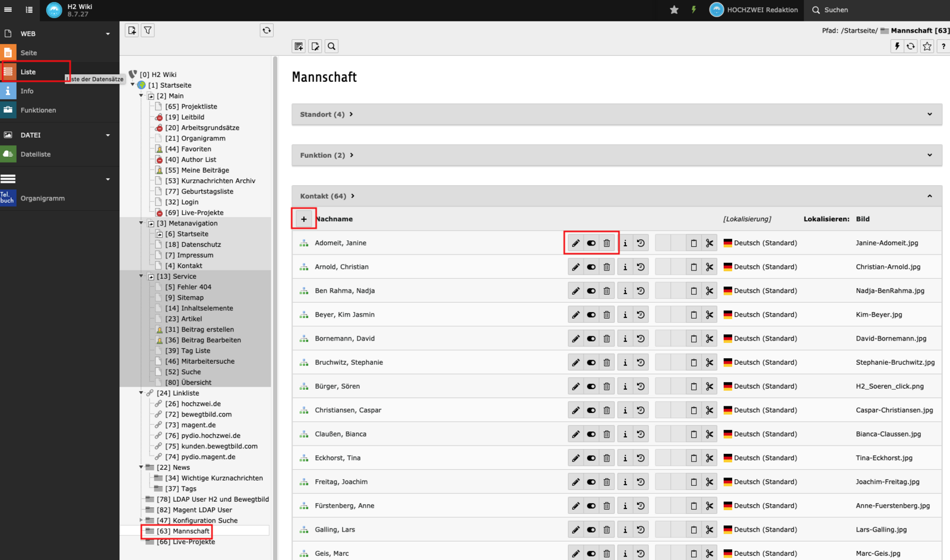The width and height of the screenshot is (950, 560).
Task: Cut the Bornemann, David record with the scissors icon
Action: click(x=709, y=339)
